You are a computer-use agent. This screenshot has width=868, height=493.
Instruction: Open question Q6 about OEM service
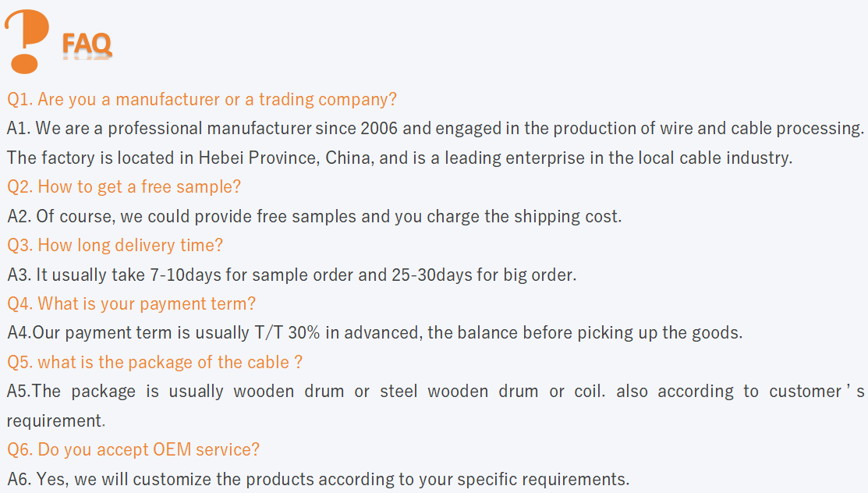coord(133,450)
